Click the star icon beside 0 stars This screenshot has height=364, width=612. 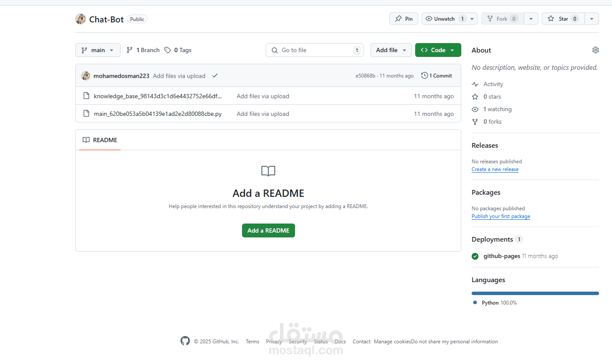475,97
